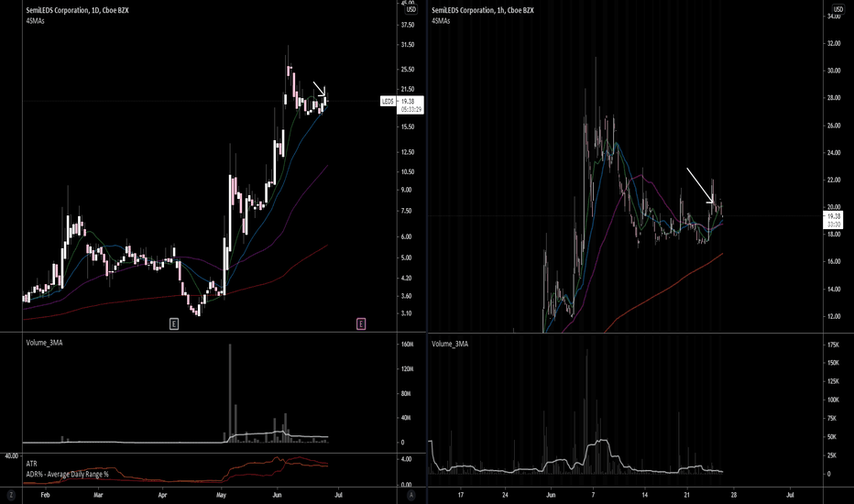Screen dimensions: 854x504
Task: Click 25K on hourly volume scale
Action: [x=832, y=455]
